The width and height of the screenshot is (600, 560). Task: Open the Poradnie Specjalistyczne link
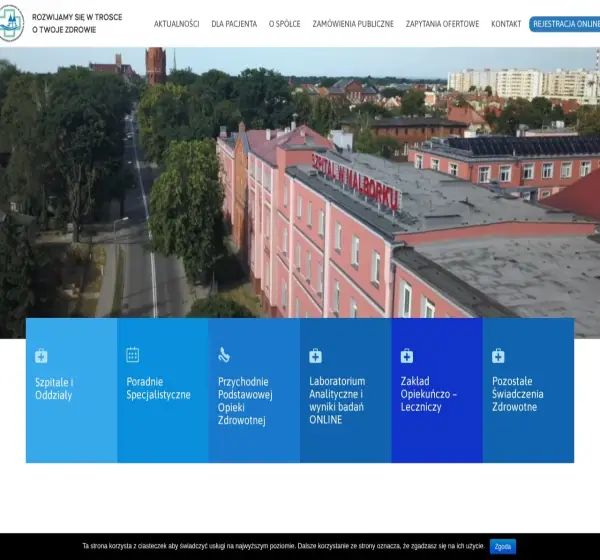pyautogui.click(x=158, y=388)
